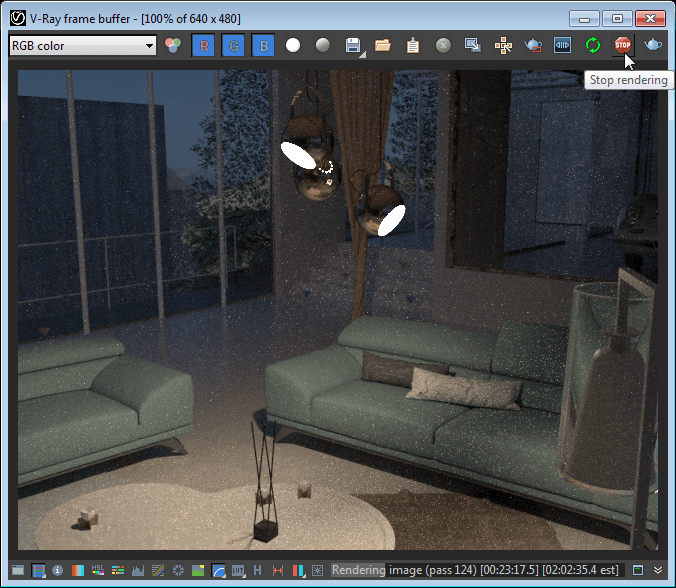The width and height of the screenshot is (676, 588).
Task: Toggle curves correction icon
Action: click(158, 570)
